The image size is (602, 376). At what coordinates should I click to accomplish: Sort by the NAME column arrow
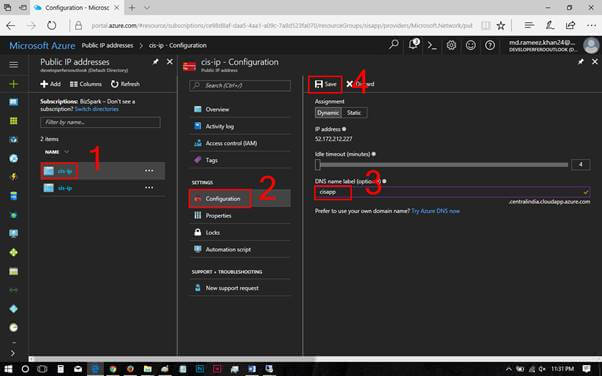[x=66, y=152]
